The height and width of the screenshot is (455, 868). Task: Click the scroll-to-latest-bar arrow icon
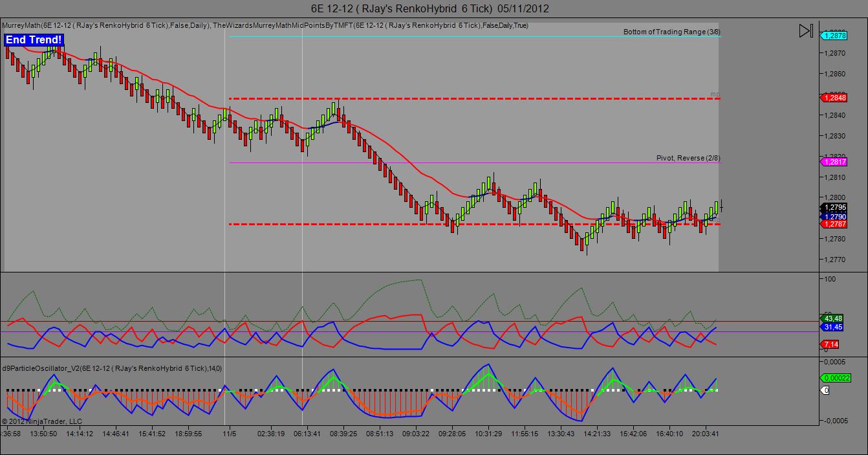pyautogui.click(x=805, y=30)
